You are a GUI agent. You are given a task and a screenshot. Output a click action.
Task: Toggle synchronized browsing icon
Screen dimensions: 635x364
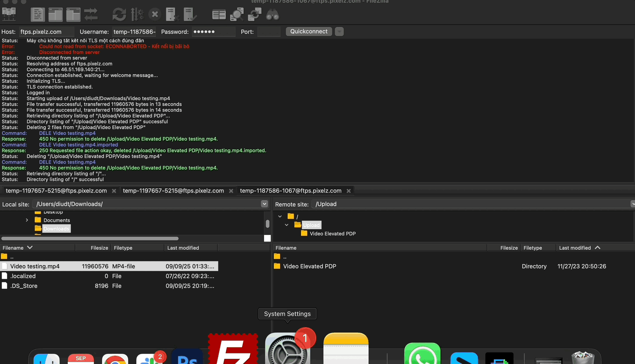[x=254, y=15]
